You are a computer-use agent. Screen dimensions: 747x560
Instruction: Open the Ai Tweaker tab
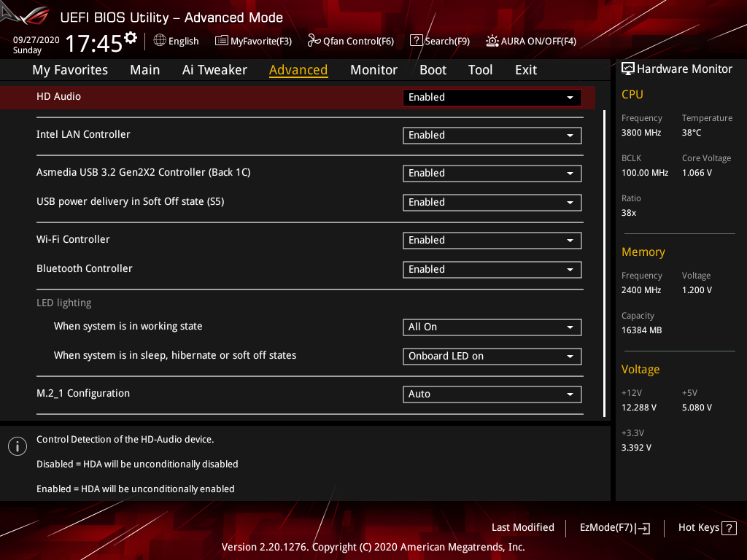214,70
